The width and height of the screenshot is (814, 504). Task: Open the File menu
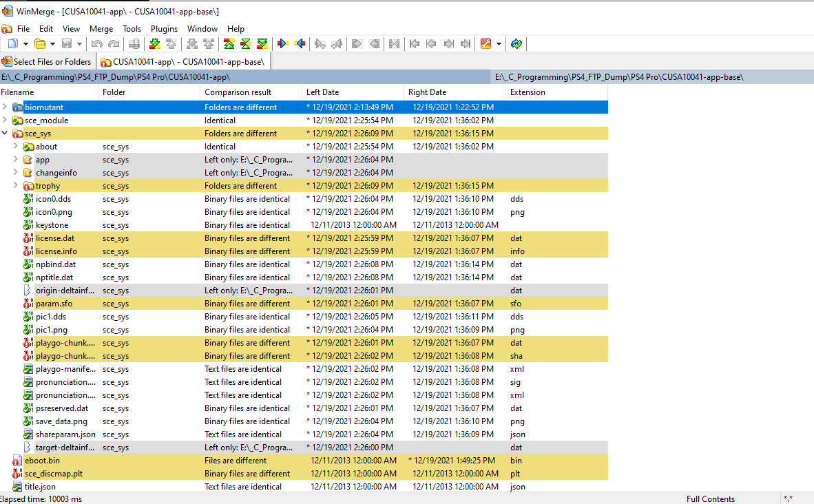click(x=23, y=29)
